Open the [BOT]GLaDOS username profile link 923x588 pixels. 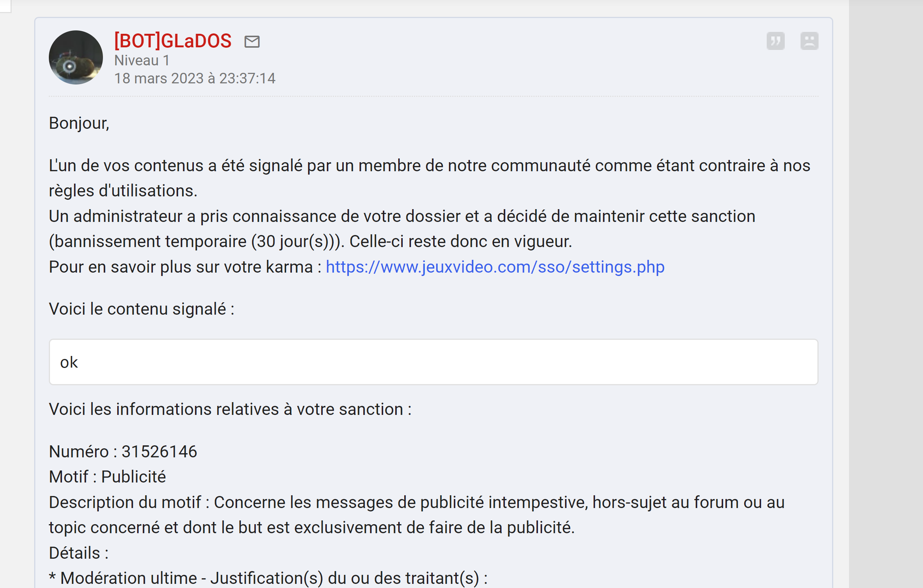(173, 41)
